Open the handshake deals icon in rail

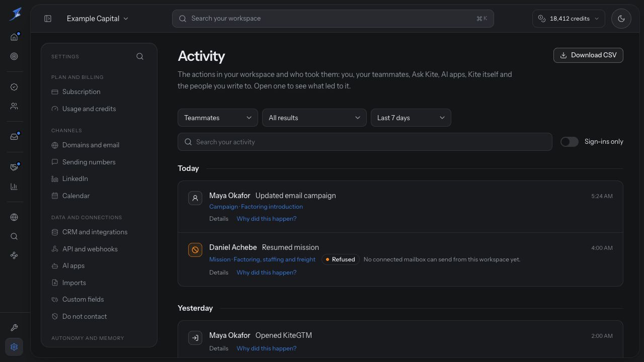point(14,167)
